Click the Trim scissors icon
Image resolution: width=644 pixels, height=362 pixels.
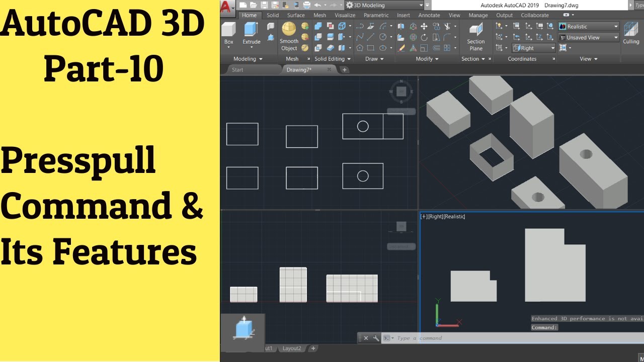point(447,26)
